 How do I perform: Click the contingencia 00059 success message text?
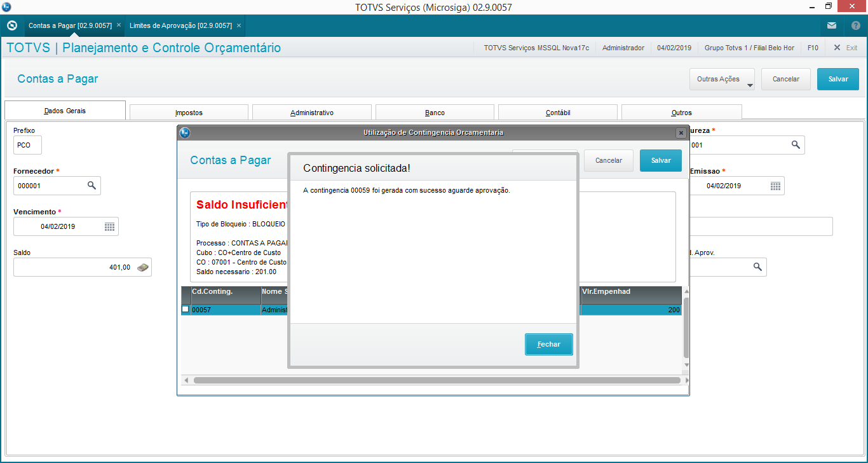(407, 190)
